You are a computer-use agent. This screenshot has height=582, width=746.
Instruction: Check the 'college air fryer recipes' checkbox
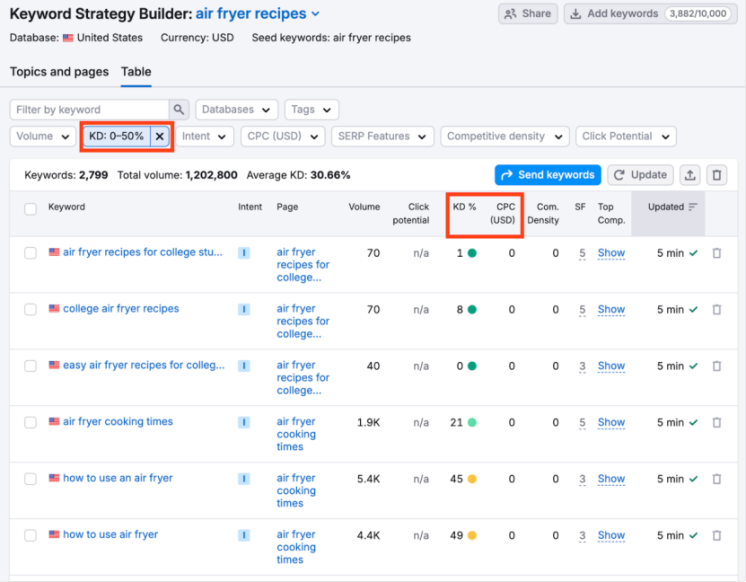[x=31, y=310]
